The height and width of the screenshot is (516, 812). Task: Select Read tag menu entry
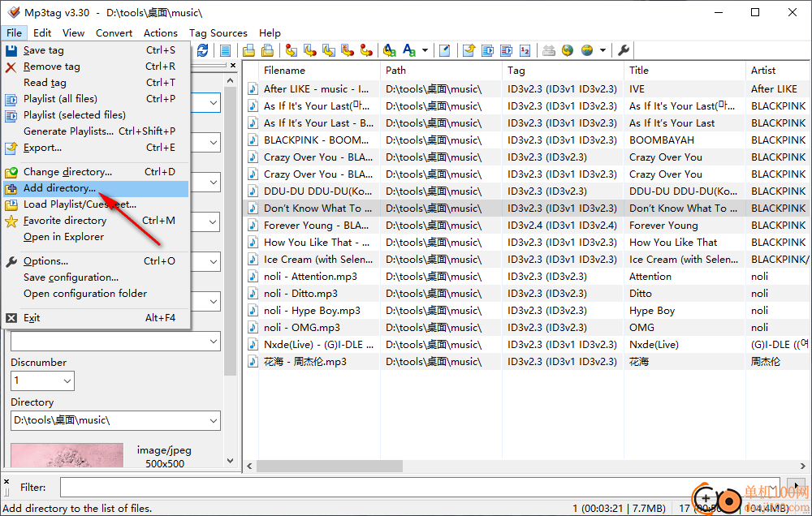point(97,82)
